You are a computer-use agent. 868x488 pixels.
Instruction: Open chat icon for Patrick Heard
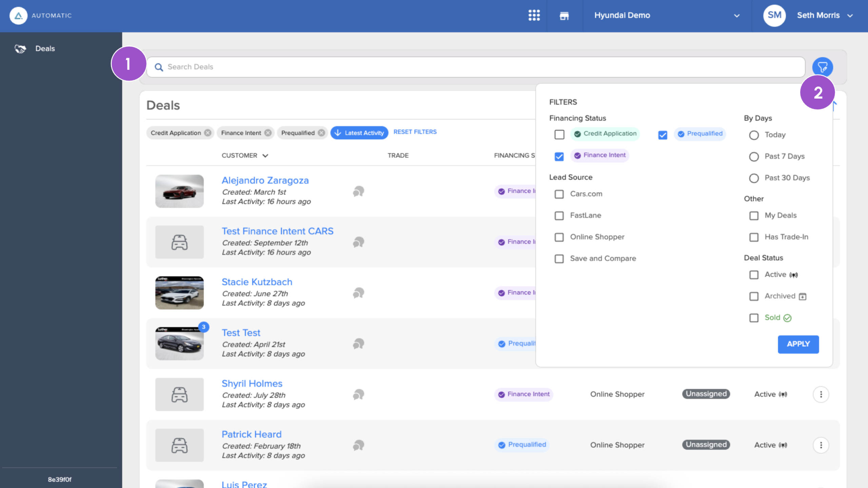(358, 445)
